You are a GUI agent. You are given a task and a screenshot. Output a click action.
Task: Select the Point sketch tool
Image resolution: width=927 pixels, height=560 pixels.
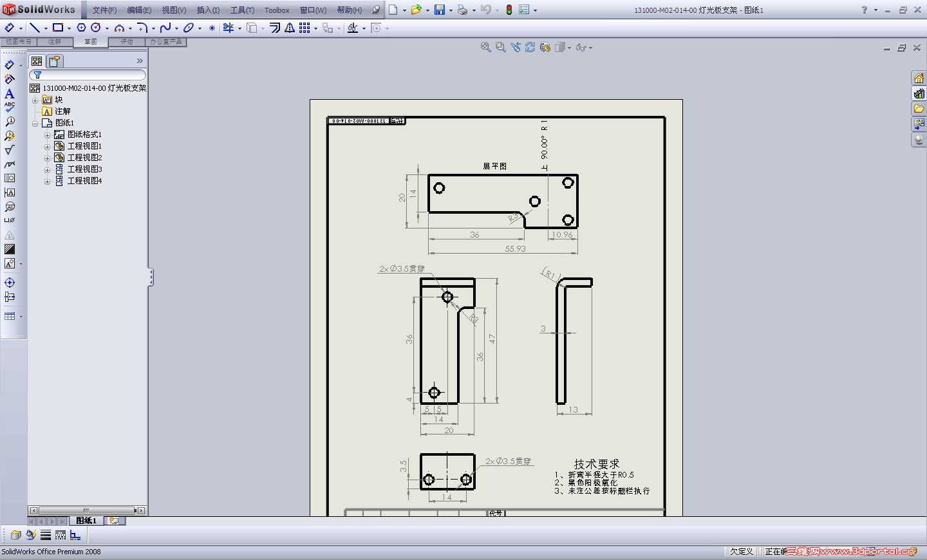coord(212,28)
